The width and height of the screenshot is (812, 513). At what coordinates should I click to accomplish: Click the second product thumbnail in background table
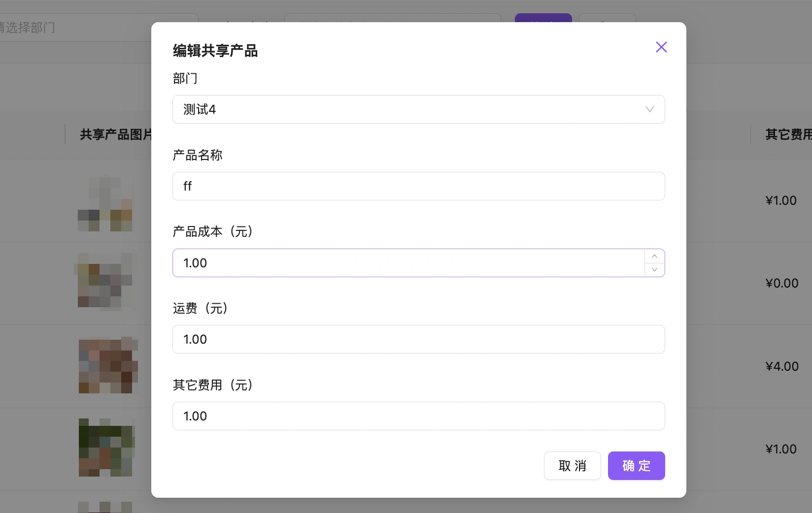click(x=105, y=282)
